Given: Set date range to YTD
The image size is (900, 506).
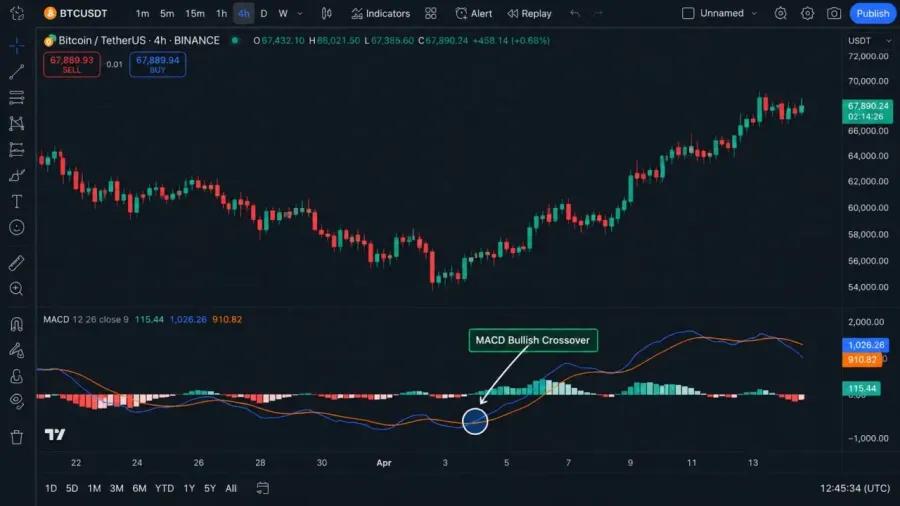Looking at the screenshot, I should pos(164,488).
